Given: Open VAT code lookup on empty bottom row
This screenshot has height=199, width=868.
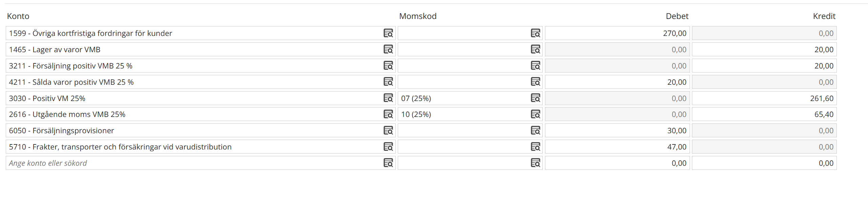Looking at the screenshot, I should 535,163.
